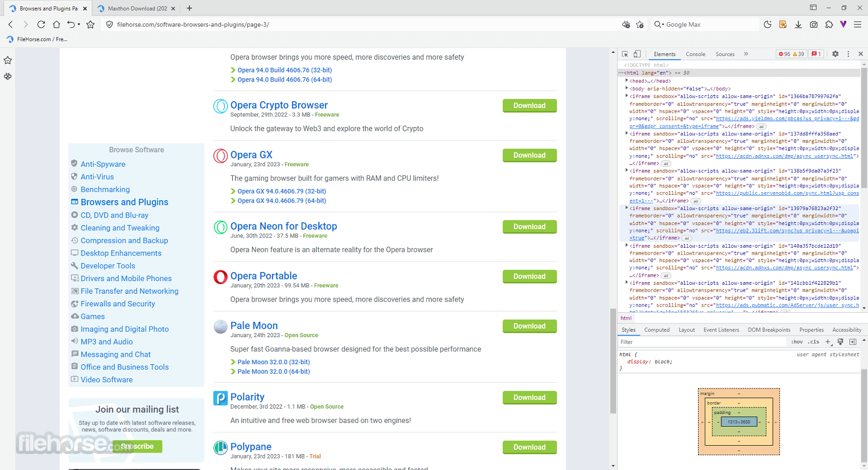
Task: Click the 96 errors 39 warnings counter
Action: (x=792, y=54)
